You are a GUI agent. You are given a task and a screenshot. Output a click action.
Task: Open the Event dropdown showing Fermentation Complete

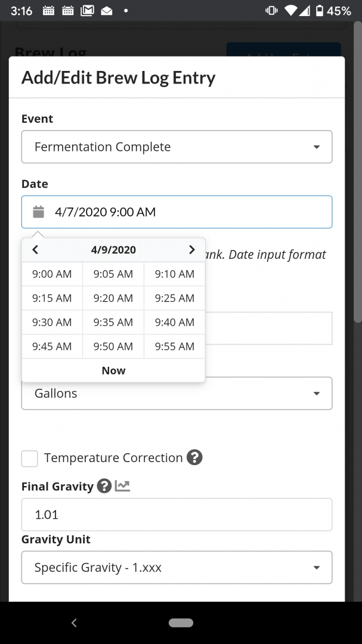[x=177, y=147]
